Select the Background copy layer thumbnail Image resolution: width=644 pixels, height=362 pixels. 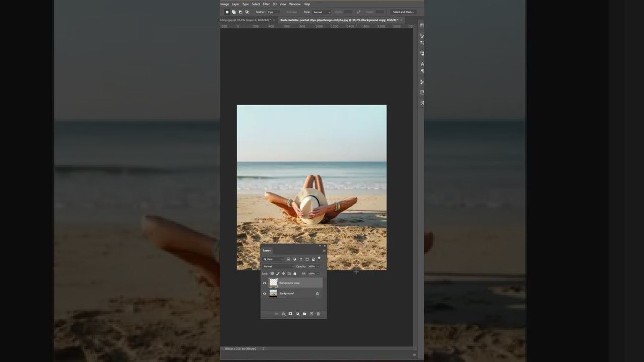[273, 283]
